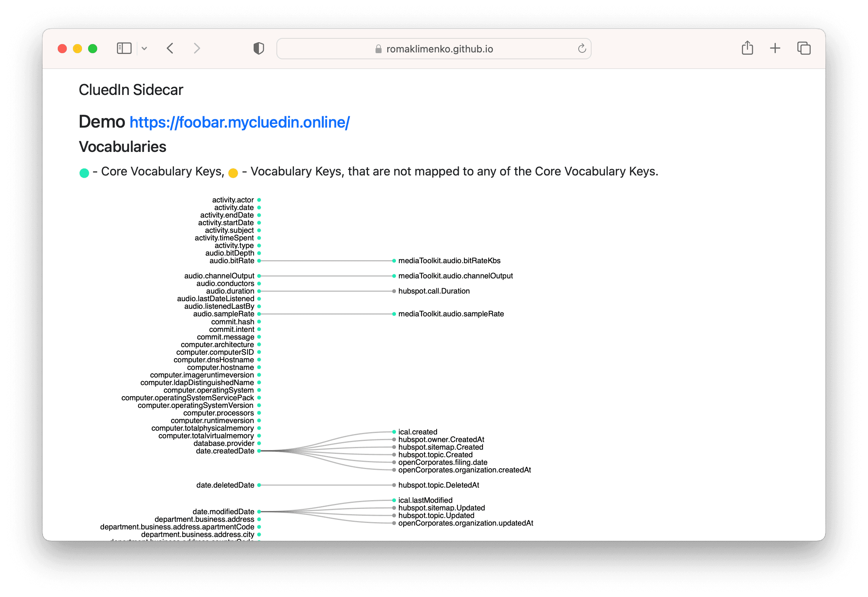The height and width of the screenshot is (597, 868).
Task: Click the ical.created node dot
Action: click(x=394, y=432)
